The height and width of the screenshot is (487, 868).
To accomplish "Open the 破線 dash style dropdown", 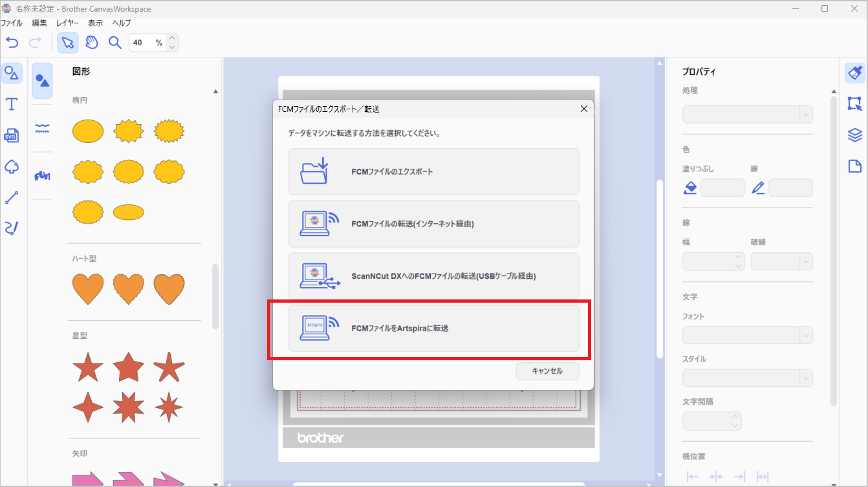I will [x=781, y=261].
